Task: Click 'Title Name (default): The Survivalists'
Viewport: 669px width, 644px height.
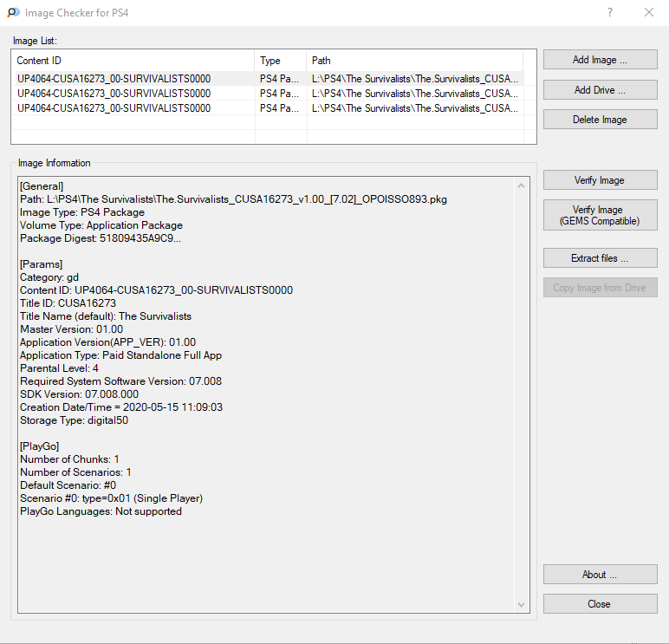Action: 106,316
